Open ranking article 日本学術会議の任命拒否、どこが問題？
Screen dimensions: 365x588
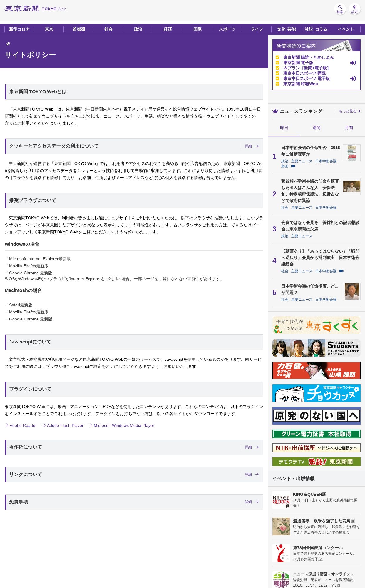coord(310,289)
